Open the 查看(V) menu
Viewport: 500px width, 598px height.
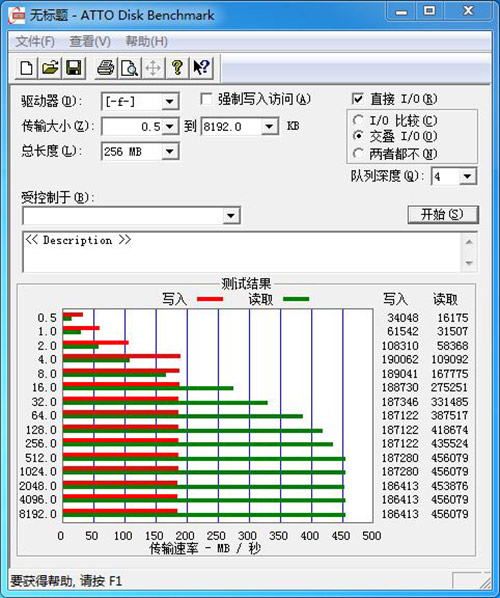(90, 41)
